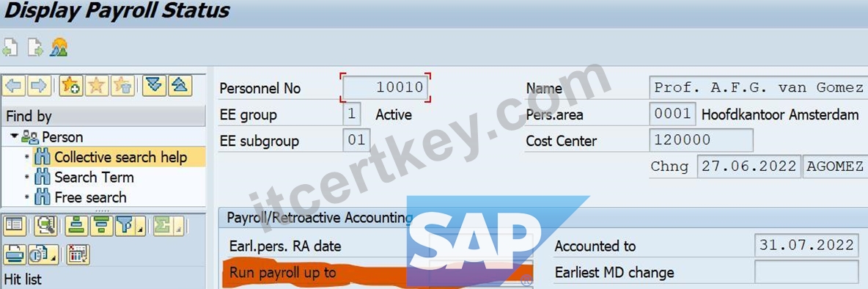Click the Cost Center label
The height and width of the screenshot is (289, 868).
562,141
